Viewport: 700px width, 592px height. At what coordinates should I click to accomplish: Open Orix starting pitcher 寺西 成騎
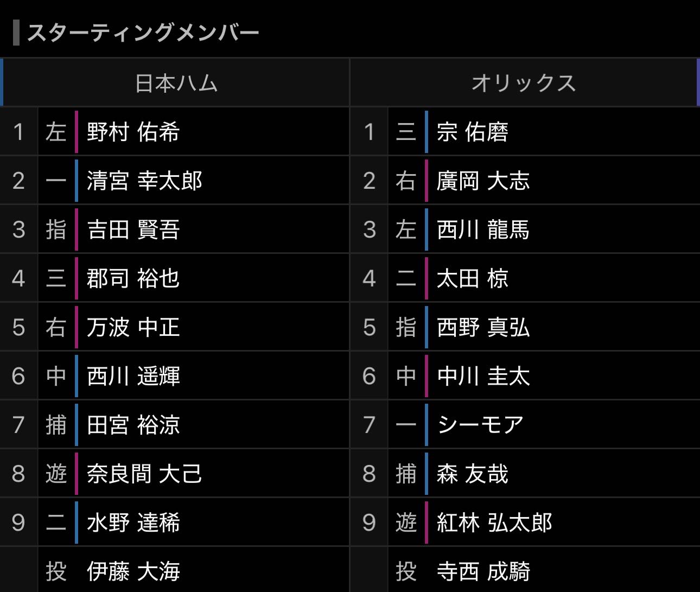(x=483, y=571)
